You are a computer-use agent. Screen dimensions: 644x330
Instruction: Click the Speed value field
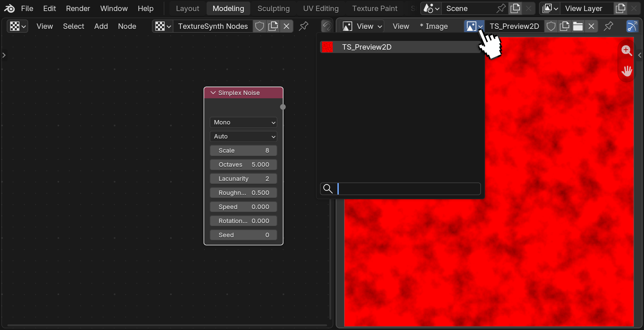244,207
